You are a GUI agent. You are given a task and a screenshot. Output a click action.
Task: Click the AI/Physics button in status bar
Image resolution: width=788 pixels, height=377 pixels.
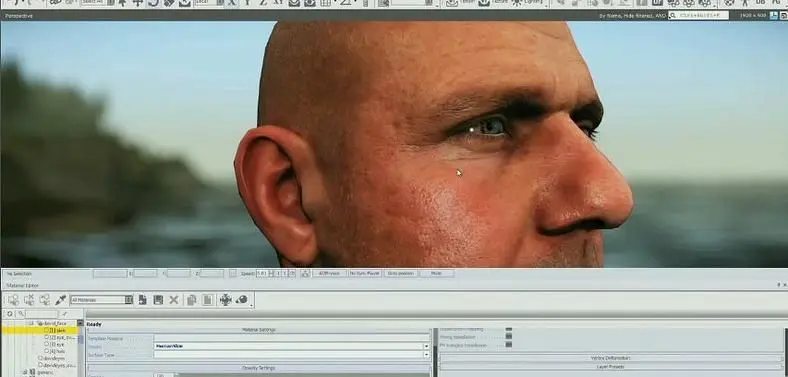pyautogui.click(x=329, y=273)
